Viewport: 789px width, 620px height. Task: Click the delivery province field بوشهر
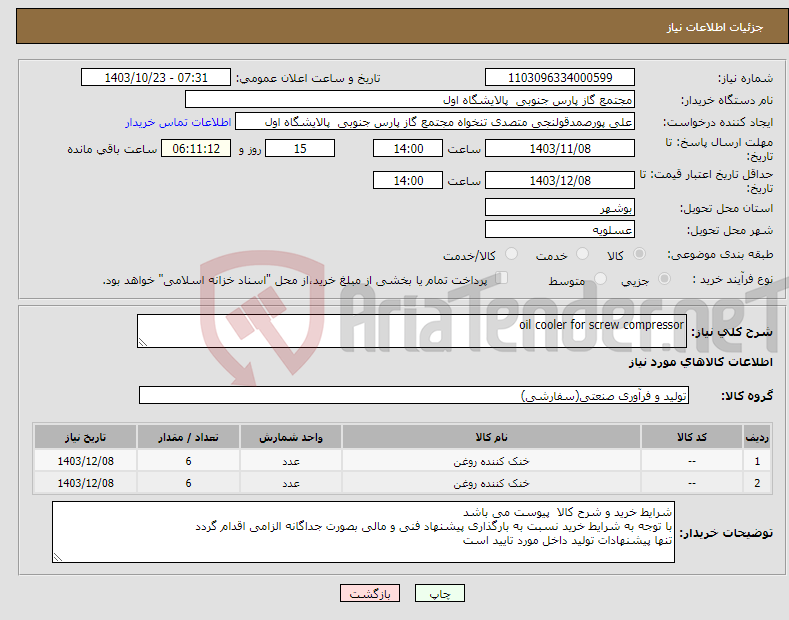click(560, 207)
